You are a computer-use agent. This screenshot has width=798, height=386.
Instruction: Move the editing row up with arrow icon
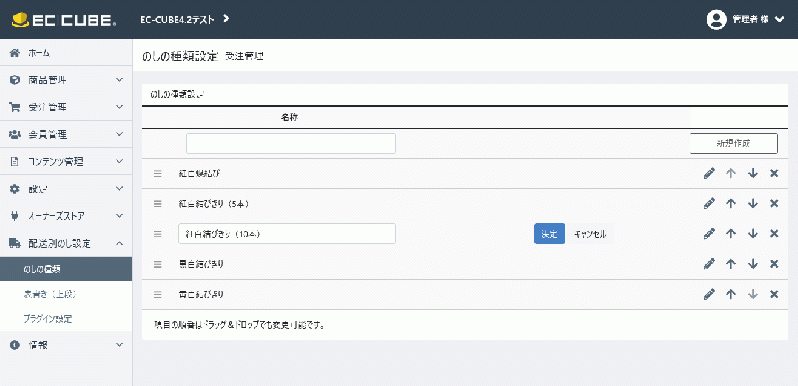731,234
